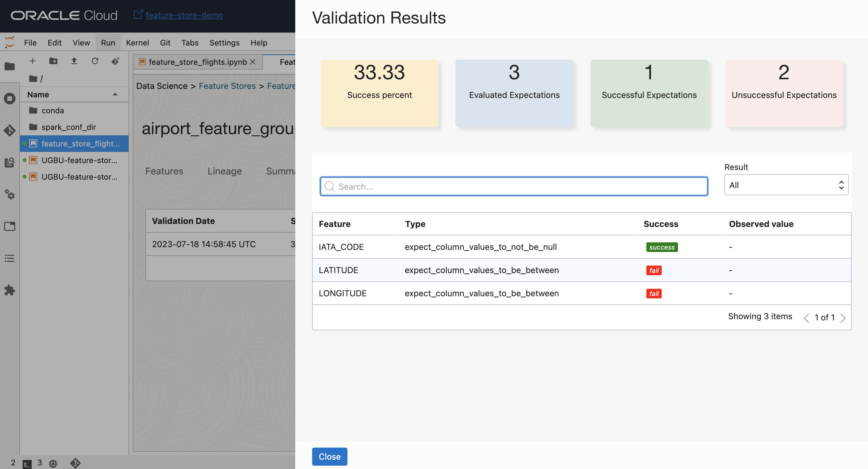
Task: Click the root folder breadcrumb icon
Action: pyautogui.click(x=33, y=78)
